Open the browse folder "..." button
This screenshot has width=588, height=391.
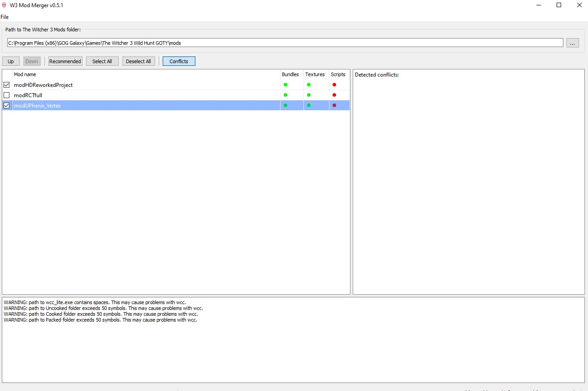click(573, 43)
